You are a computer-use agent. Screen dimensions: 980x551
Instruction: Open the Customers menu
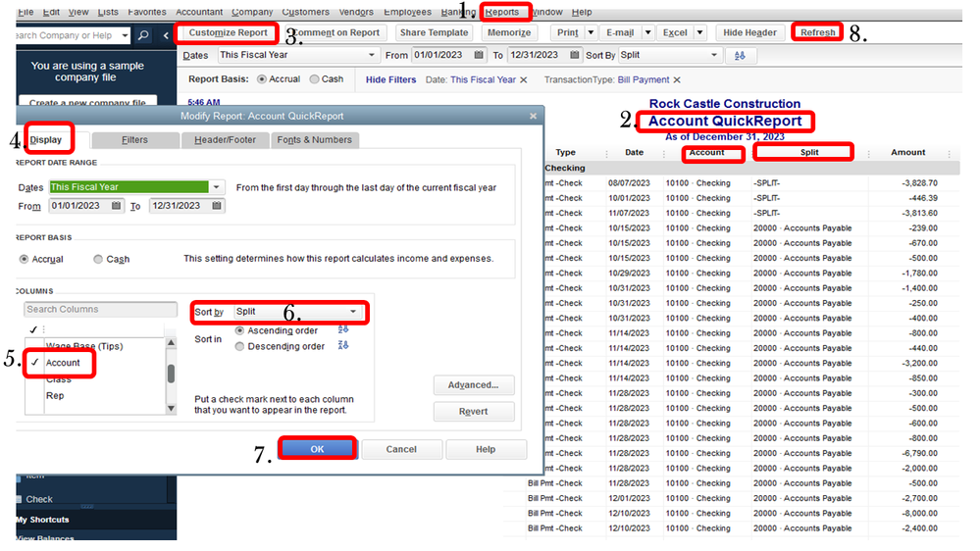(306, 12)
